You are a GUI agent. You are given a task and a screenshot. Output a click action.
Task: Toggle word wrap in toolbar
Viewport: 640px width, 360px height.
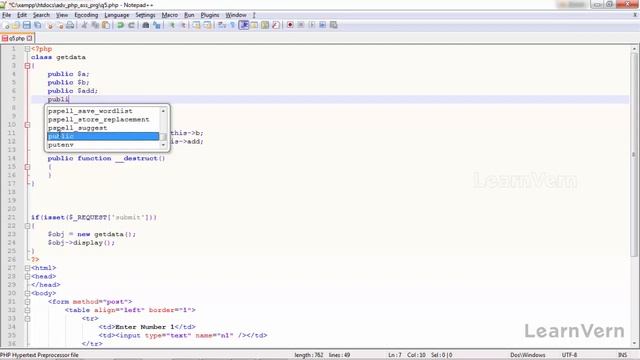(222, 25)
